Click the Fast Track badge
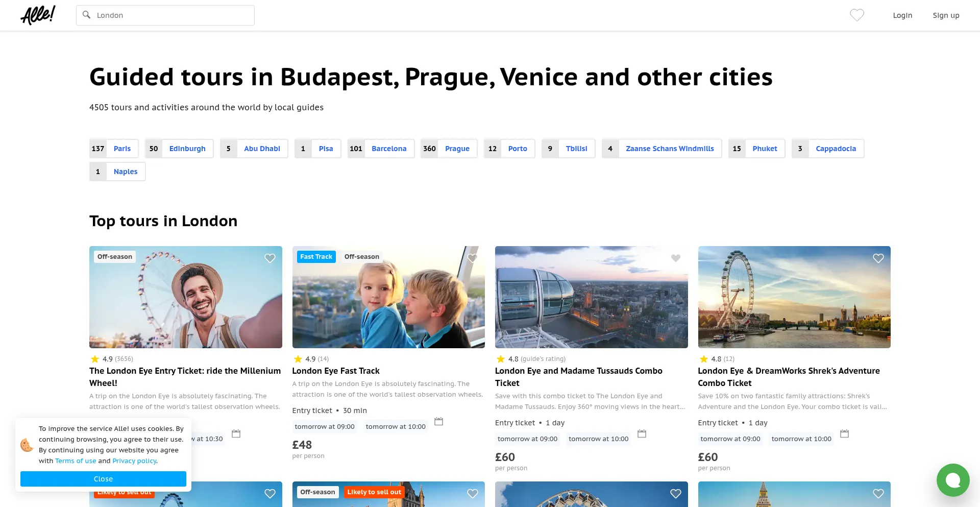980x507 pixels. tap(316, 257)
